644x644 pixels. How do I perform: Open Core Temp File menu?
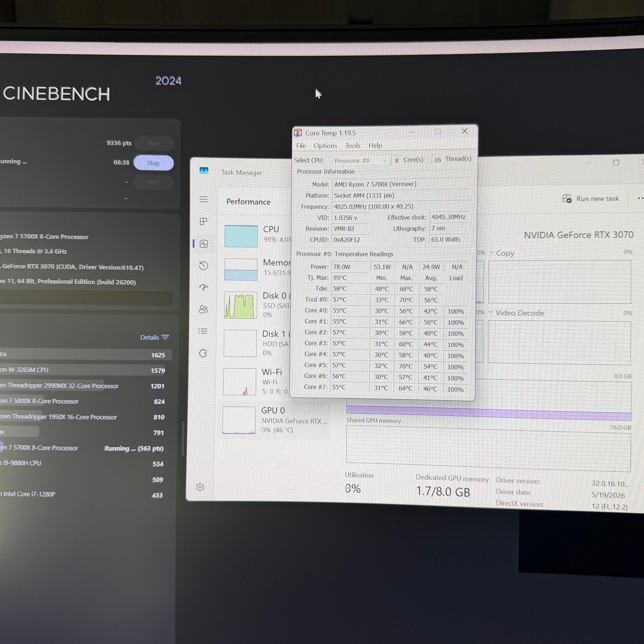pyautogui.click(x=301, y=146)
